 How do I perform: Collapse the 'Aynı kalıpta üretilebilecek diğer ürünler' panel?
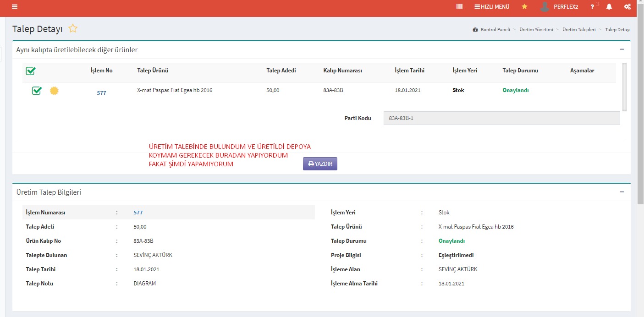(x=622, y=49)
